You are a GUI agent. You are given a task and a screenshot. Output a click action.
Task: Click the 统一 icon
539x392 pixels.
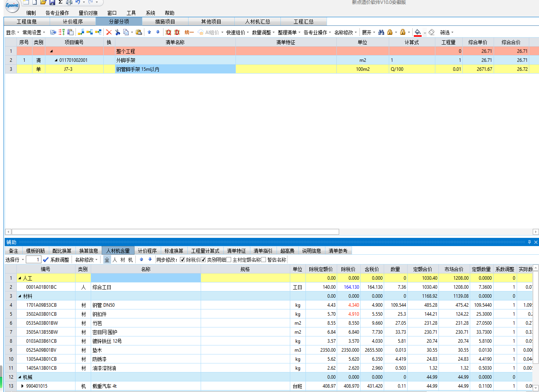click(189, 32)
